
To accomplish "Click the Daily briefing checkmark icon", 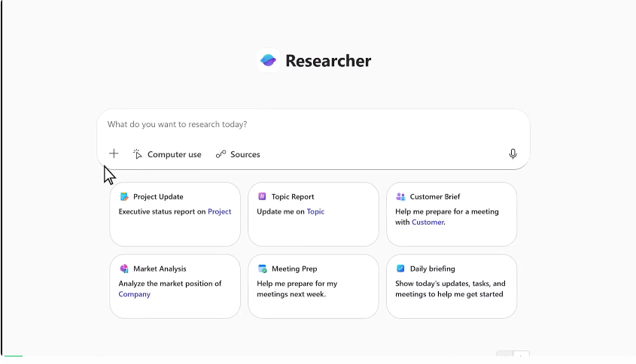I will click(x=400, y=268).
